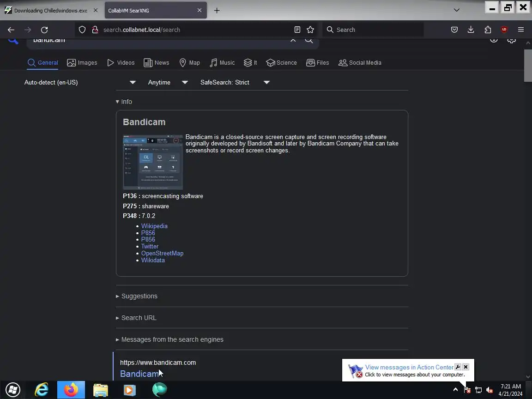Close the CollabVM SearXNG tab
This screenshot has height=399, width=532.
pyautogui.click(x=199, y=11)
